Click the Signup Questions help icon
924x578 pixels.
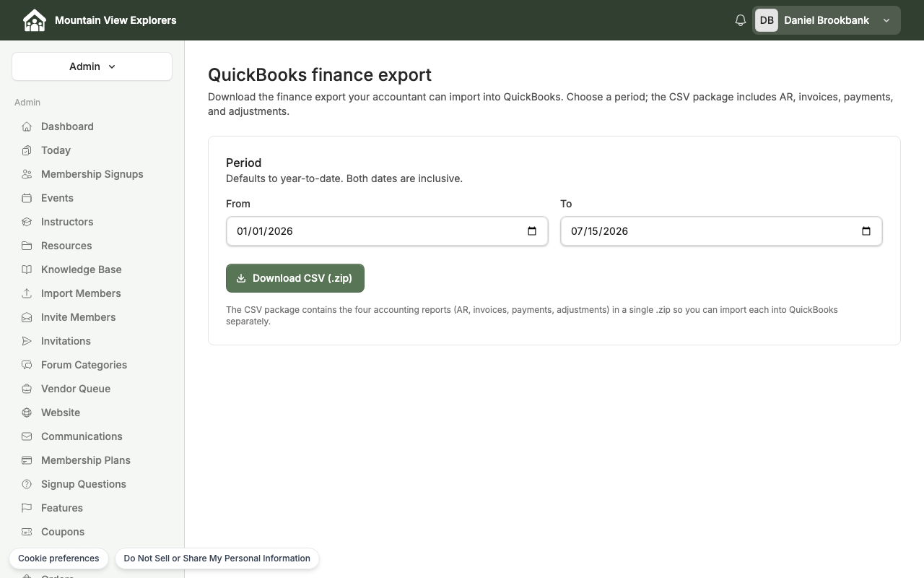tap(27, 484)
